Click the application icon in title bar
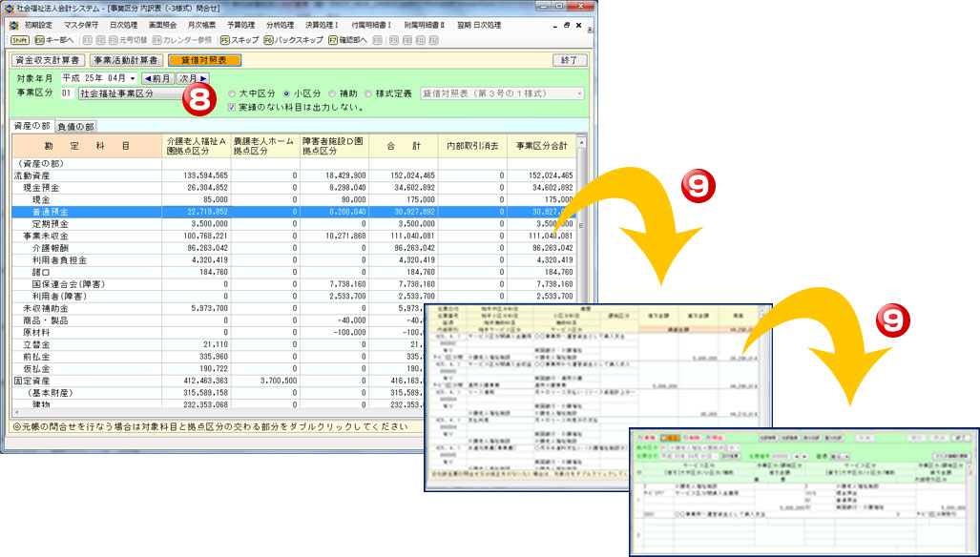980x557 pixels. pos(9,8)
